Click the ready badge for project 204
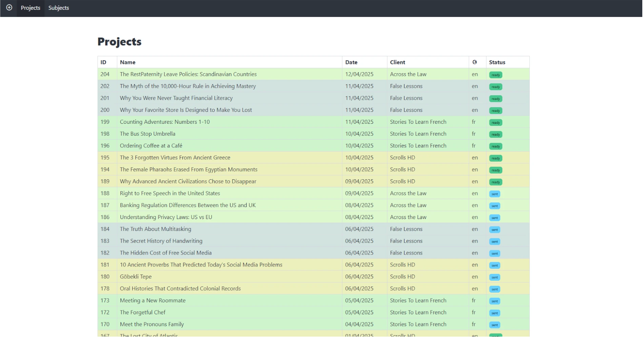Screen dimensions: 644x339 point(496,75)
